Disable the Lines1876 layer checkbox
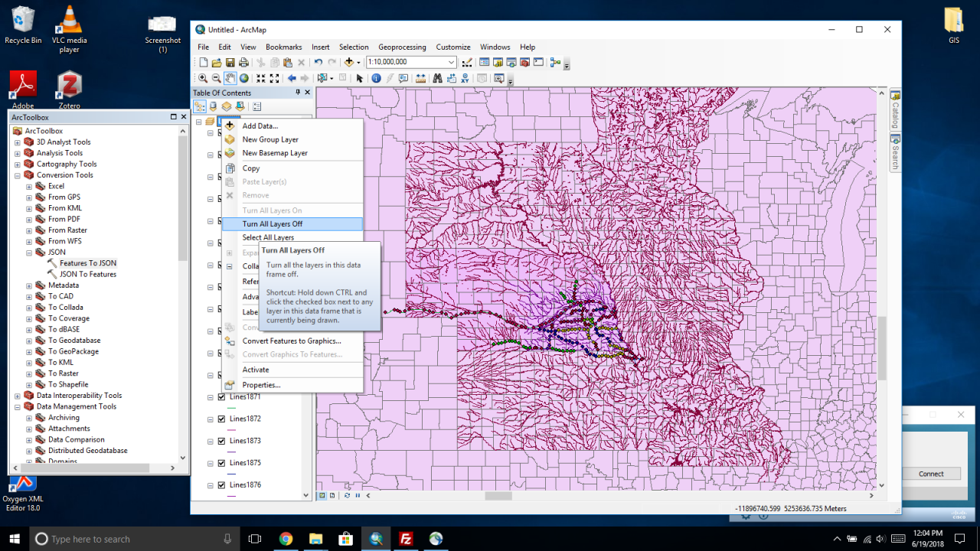 [x=222, y=484]
